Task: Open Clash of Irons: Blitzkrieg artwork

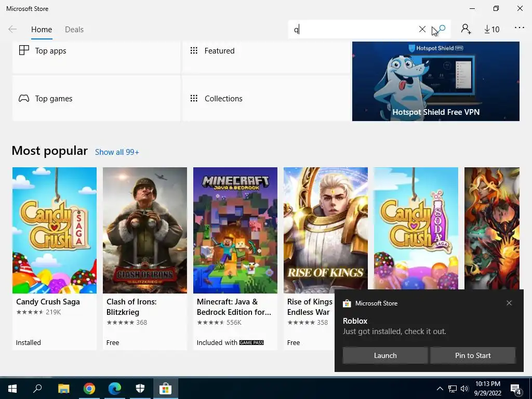Action: 145,230
